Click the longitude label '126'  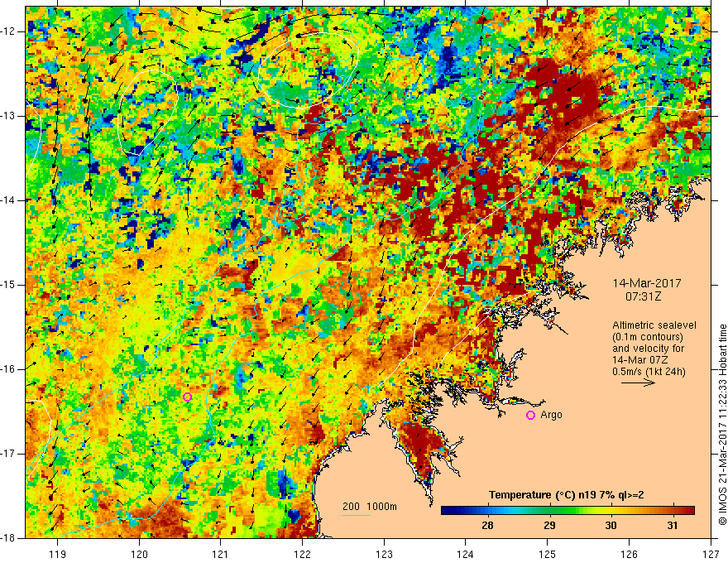click(629, 554)
